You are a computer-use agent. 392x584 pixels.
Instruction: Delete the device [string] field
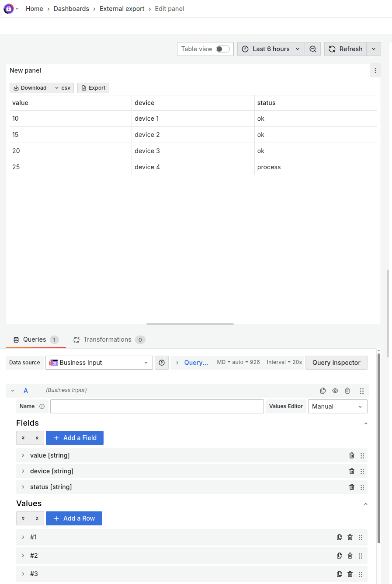pos(352,471)
